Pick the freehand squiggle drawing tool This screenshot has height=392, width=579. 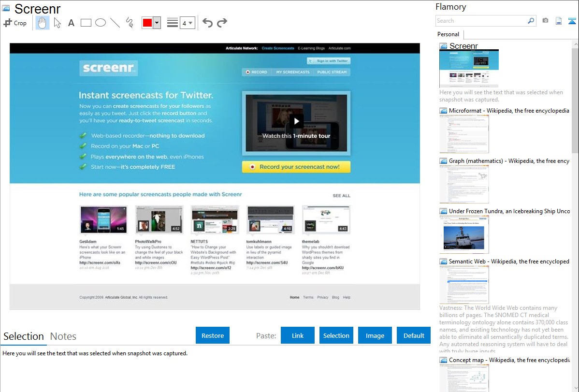coord(129,23)
